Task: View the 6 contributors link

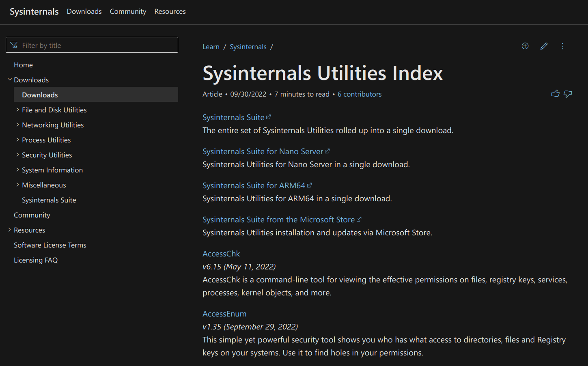Action: coord(360,94)
